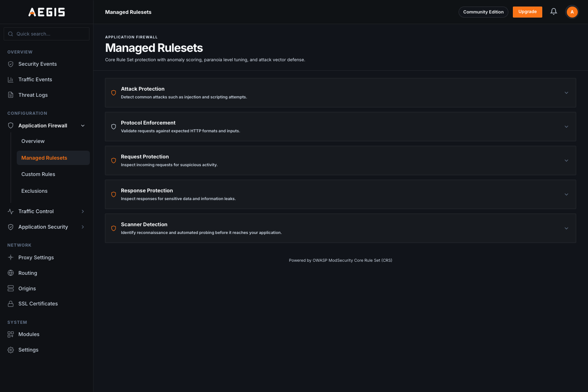Open Exclusions in the sidebar

pos(53,191)
